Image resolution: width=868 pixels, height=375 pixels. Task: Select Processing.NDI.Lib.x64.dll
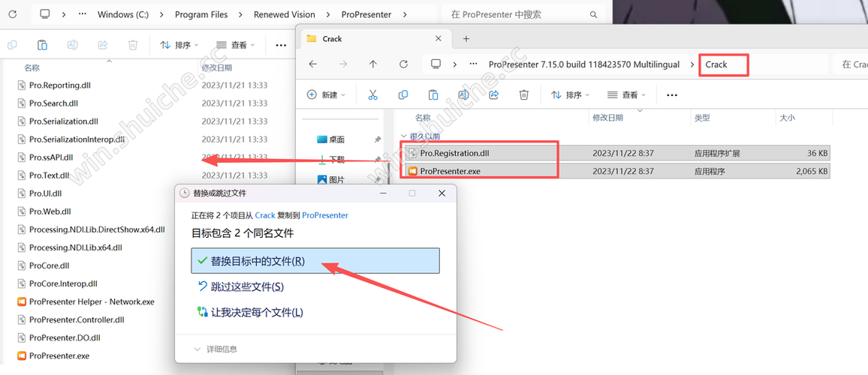75,247
